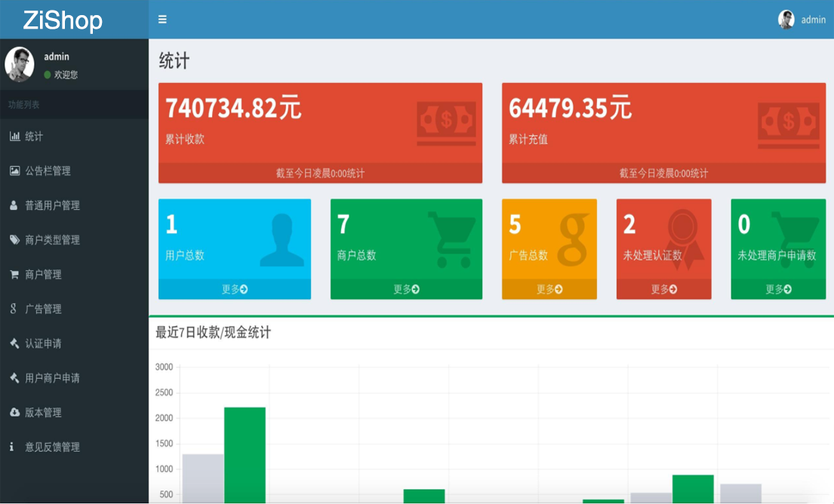Click 更多 on the 广告总数 card
This screenshot has width=834, height=504.
(549, 289)
